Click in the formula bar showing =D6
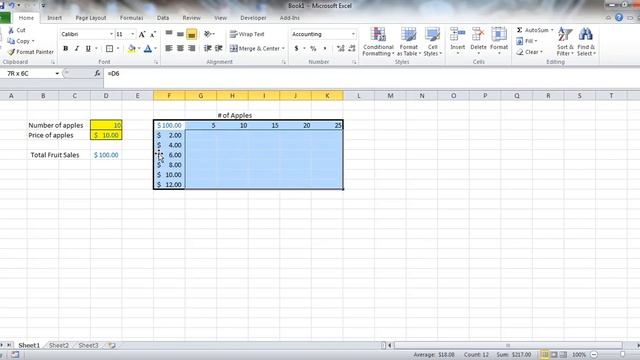 371,73
